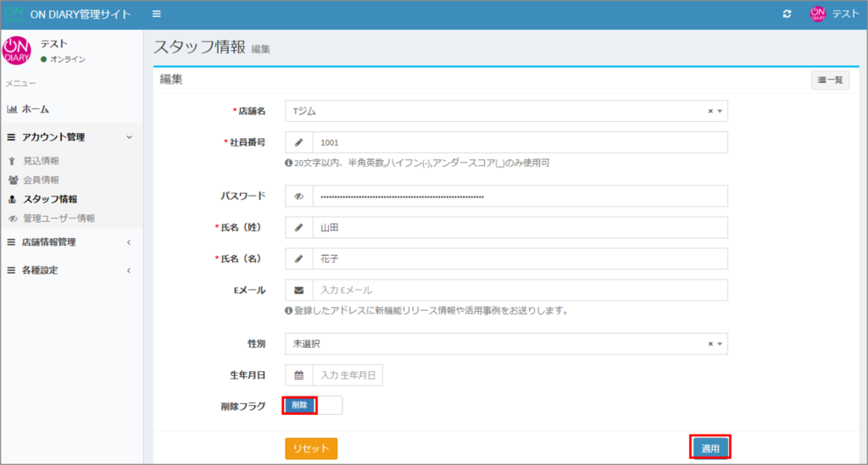This screenshot has height=465, width=868.
Task: Go to ホーム in sidebar menu
Action: [35, 109]
